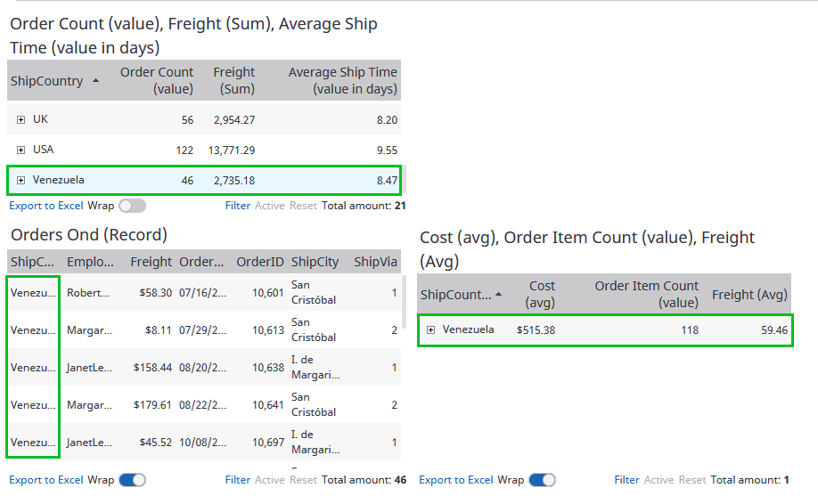The image size is (818, 504).
Task: Click the Orders table vertical scrollbar
Action: 405,303
